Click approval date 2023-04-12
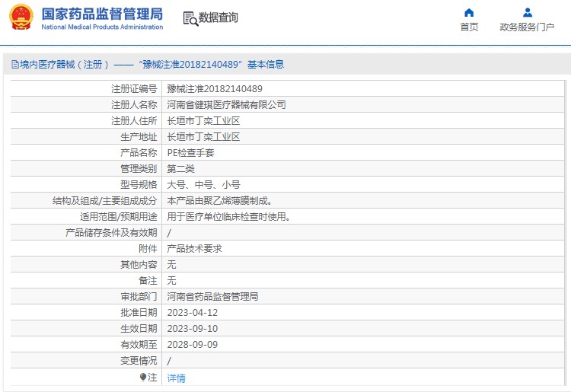This screenshot has width=571, height=392. 192,313
